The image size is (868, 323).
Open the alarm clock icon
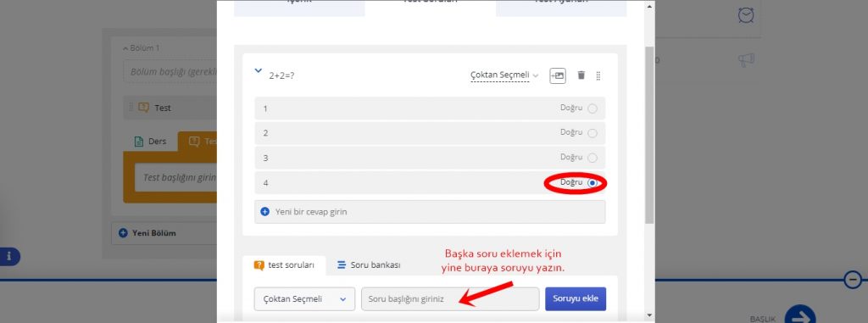[746, 15]
